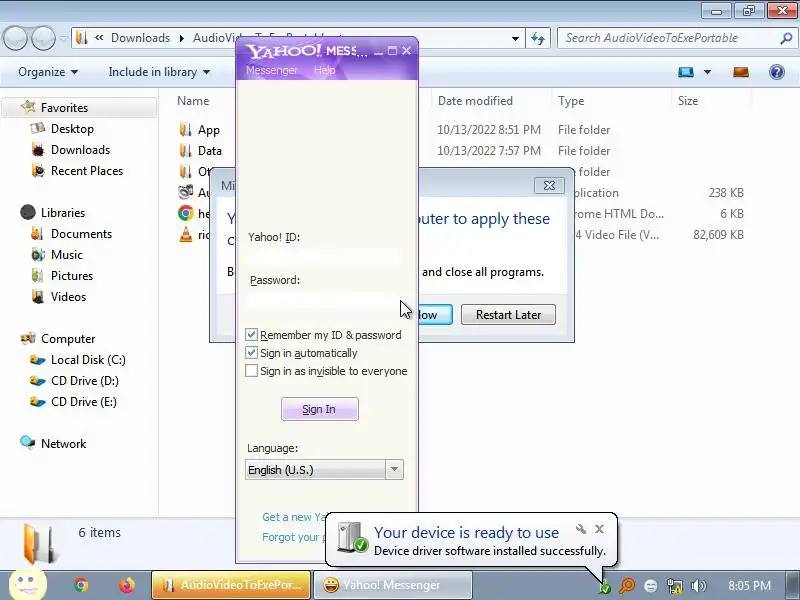800x600 pixels.
Task: Launch Firefox from the taskbar
Action: pos(127,585)
